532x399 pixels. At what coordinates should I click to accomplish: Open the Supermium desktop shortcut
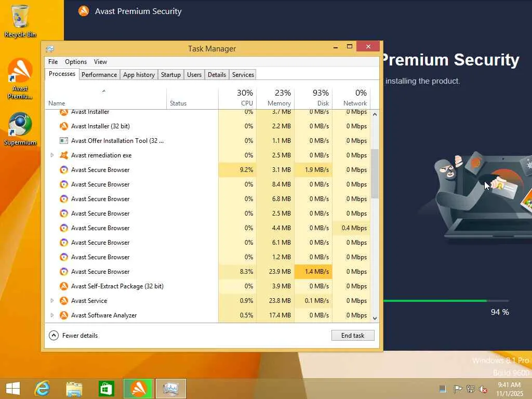(x=20, y=129)
